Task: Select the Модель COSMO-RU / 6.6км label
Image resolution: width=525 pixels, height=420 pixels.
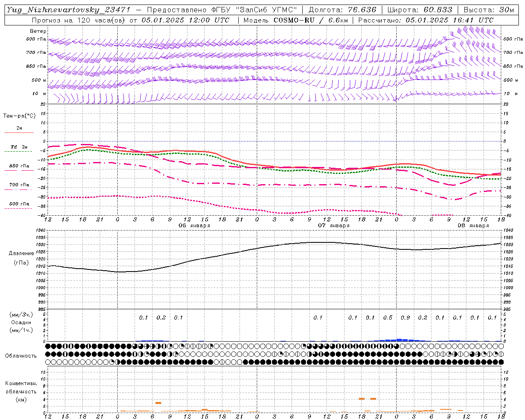Action: [x=296, y=20]
